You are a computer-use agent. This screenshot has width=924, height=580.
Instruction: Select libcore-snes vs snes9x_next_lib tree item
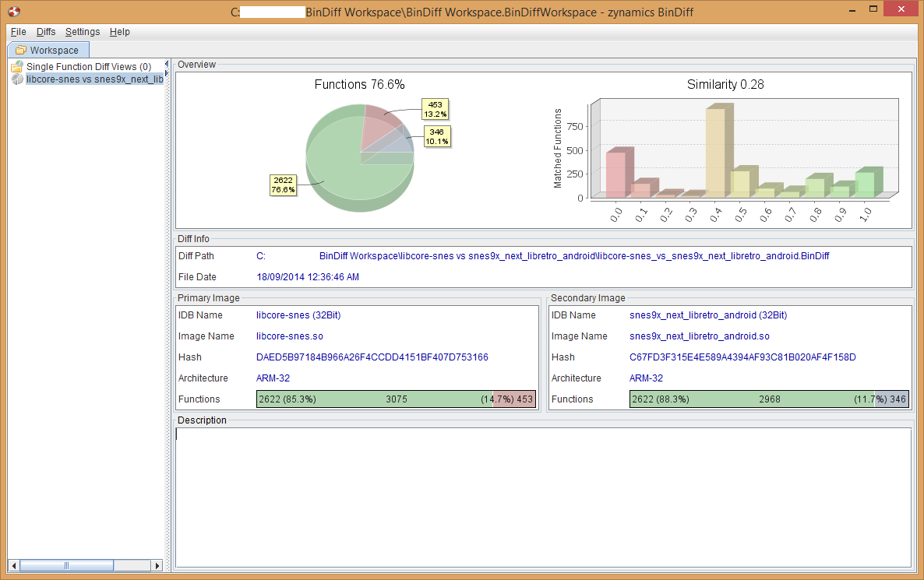[94, 79]
